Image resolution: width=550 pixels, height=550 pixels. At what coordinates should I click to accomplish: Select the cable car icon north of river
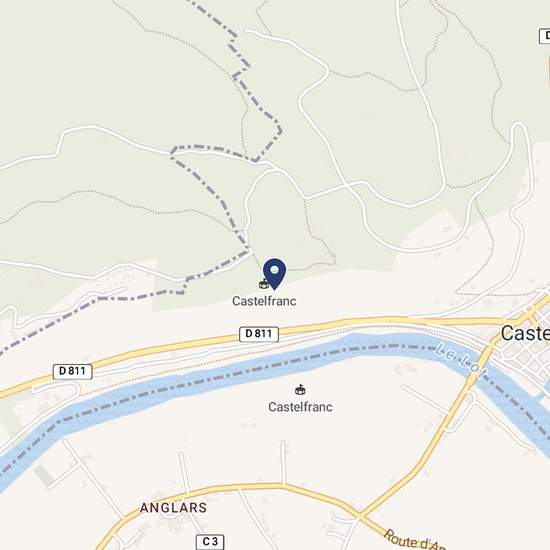pos(264,284)
